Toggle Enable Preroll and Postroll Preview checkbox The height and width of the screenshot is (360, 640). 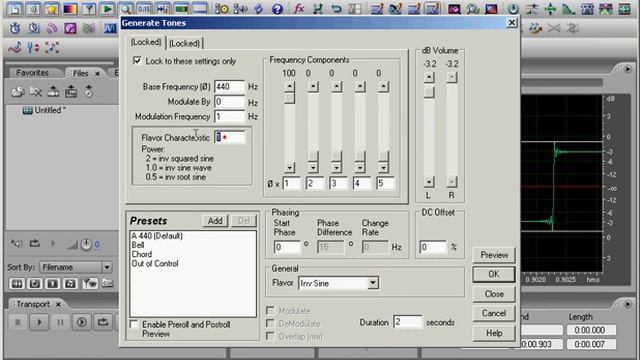tap(134, 324)
